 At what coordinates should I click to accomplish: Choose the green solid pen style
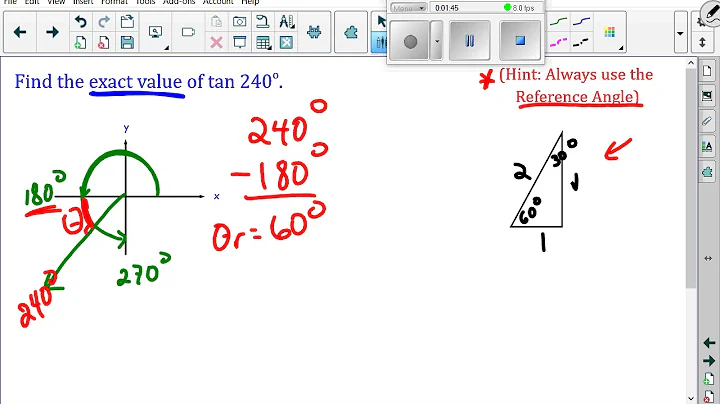click(558, 22)
